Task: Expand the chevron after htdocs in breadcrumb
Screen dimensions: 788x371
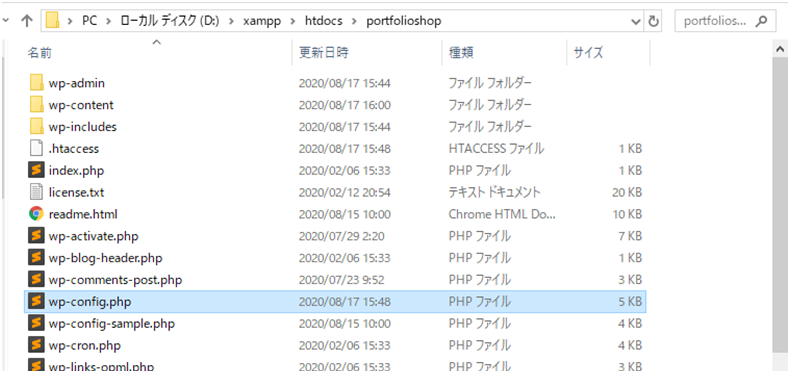Action: pyautogui.click(x=355, y=21)
